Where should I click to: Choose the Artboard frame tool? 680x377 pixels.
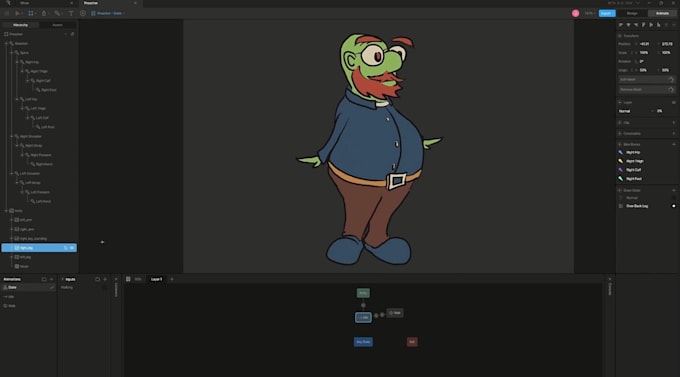30,13
